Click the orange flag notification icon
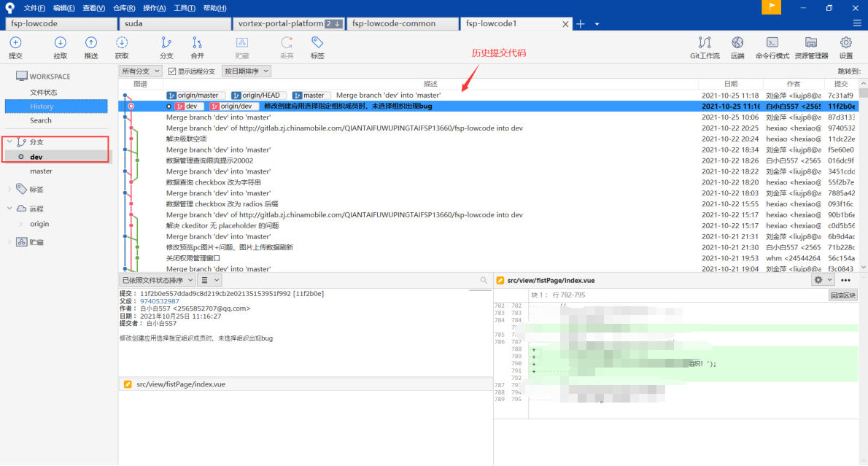 (x=771, y=7)
